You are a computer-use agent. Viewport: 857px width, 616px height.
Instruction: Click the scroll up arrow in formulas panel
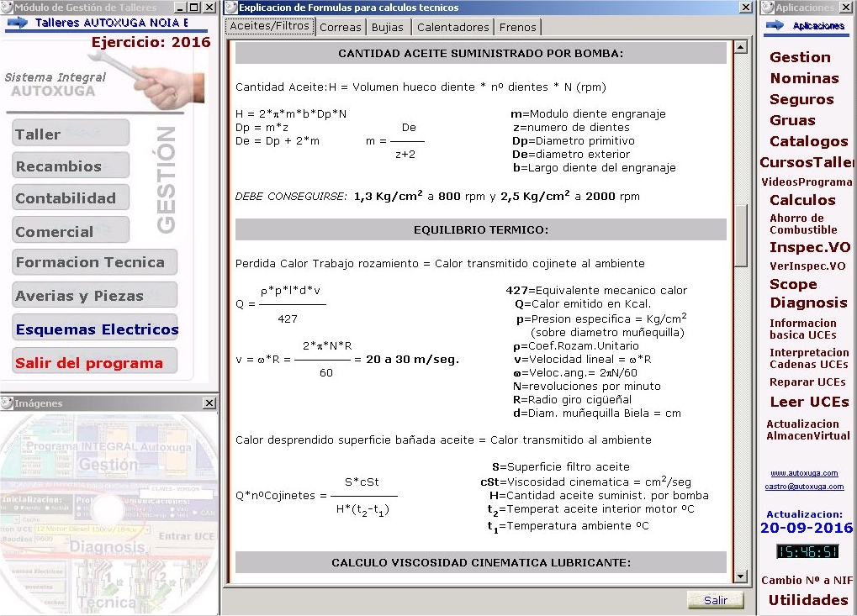741,47
